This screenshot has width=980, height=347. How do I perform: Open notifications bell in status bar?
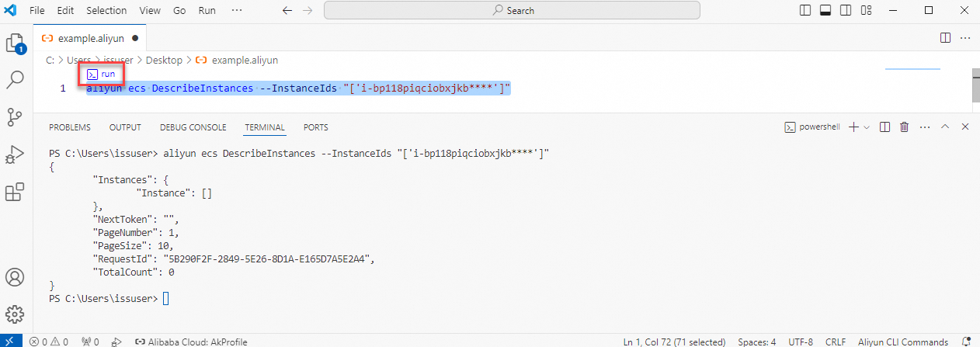click(x=966, y=342)
